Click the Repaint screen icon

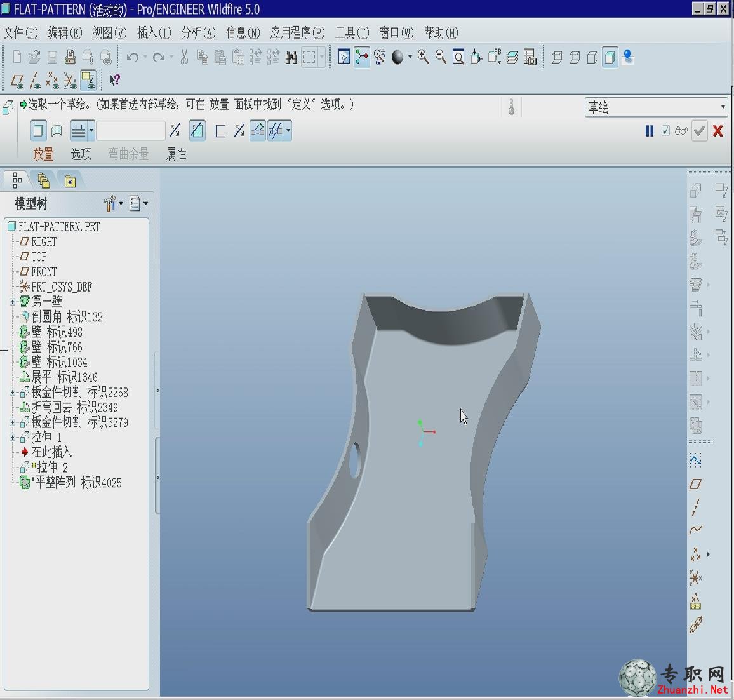click(x=344, y=57)
